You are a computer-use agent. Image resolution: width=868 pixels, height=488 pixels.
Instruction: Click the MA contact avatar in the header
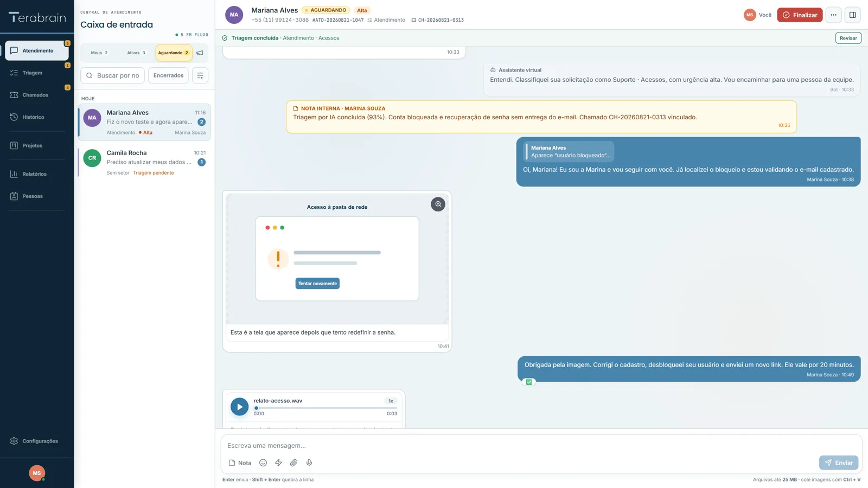[x=234, y=15]
